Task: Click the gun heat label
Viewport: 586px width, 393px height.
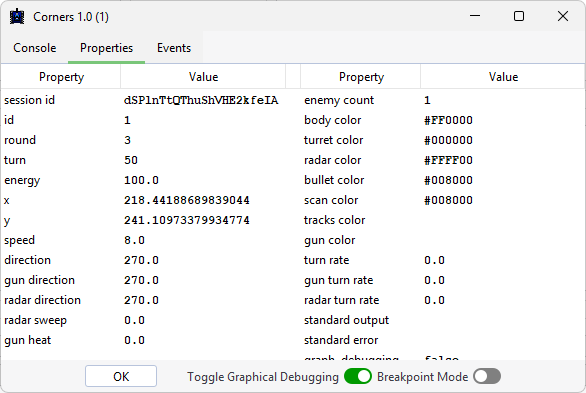Action: (x=28, y=340)
